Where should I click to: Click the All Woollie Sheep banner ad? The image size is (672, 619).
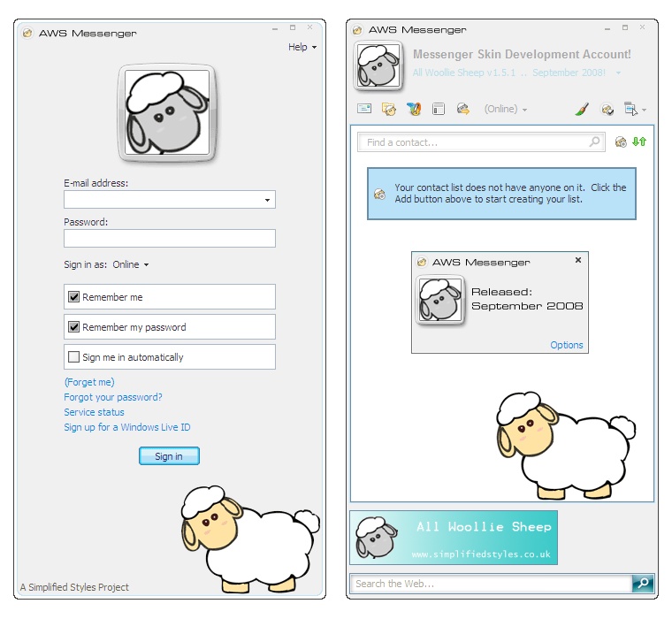(x=454, y=538)
